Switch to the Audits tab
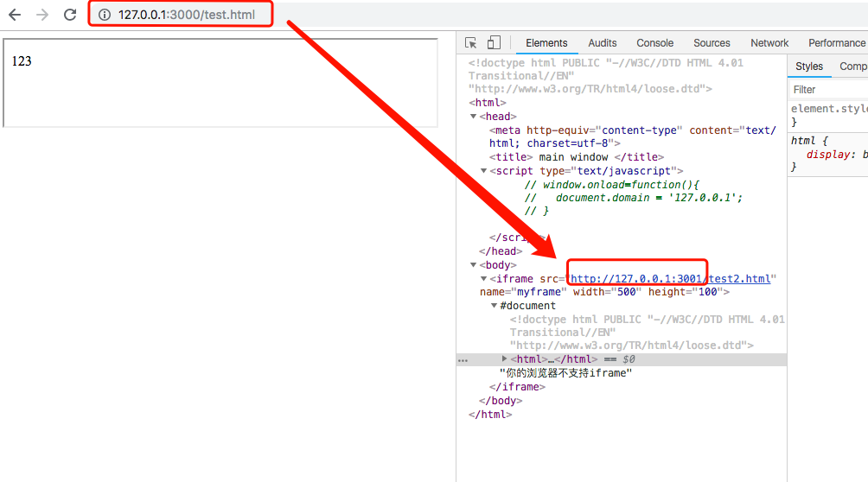This screenshot has height=482, width=868. point(603,43)
